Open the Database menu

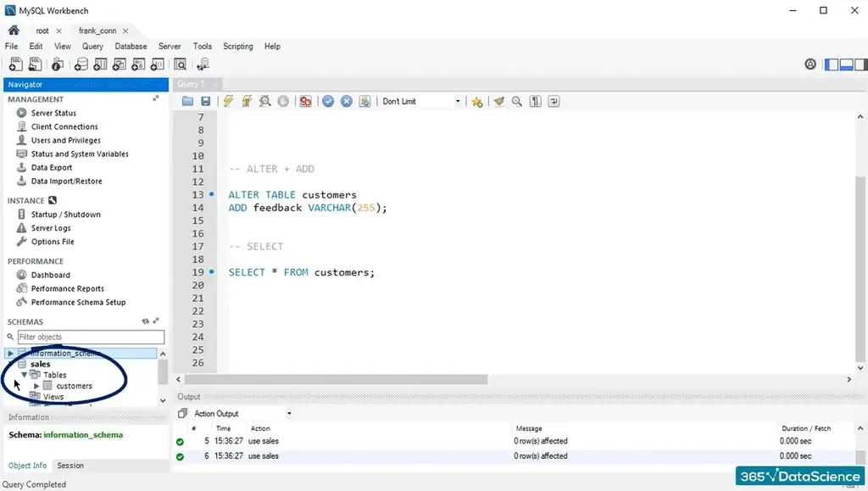pyautogui.click(x=131, y=47)
